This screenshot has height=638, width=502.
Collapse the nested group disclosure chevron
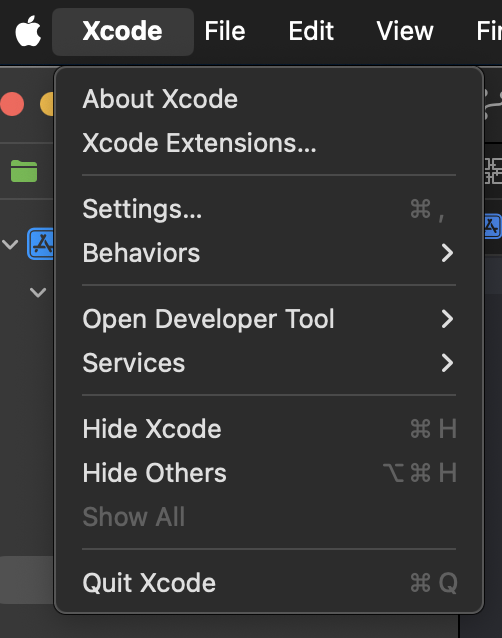coord(38,292)
